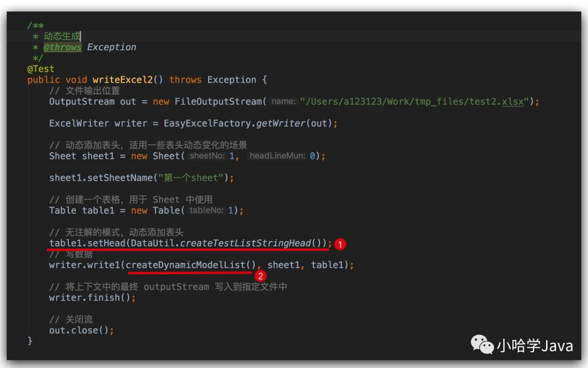This screenshot has height=368, width=588.
Task: Click the ExcelWriter type declaration
Action: point(79,123)
